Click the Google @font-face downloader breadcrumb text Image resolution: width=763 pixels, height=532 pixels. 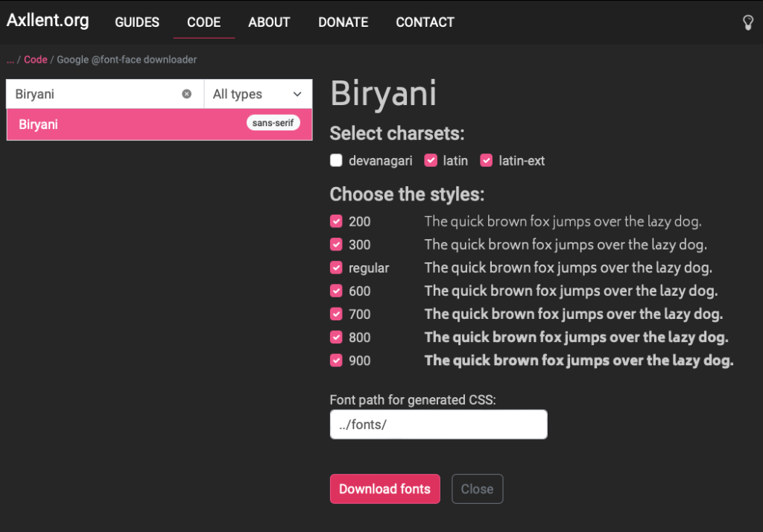pos(127,60)
